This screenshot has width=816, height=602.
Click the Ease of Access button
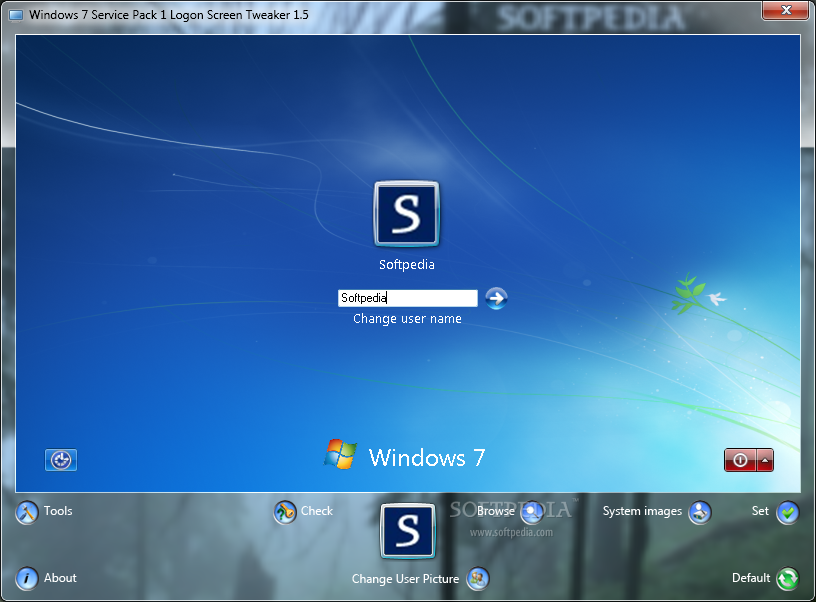tap(61, 460)
